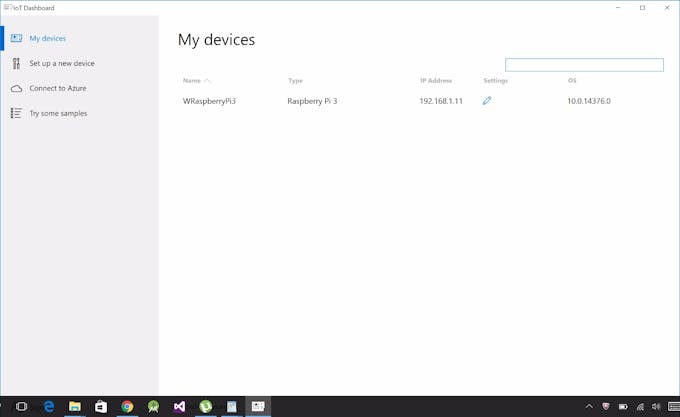The width and height of the screenshot is (680, 417).
Task: Click the IoT Dashboard taskbar icon
Action: [258, 406]
